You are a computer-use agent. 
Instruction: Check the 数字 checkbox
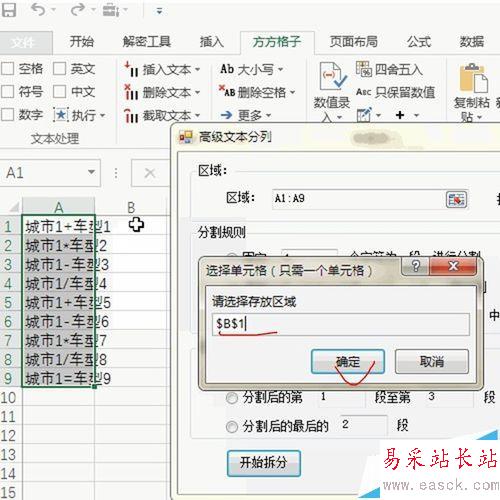tap(7, 115)
